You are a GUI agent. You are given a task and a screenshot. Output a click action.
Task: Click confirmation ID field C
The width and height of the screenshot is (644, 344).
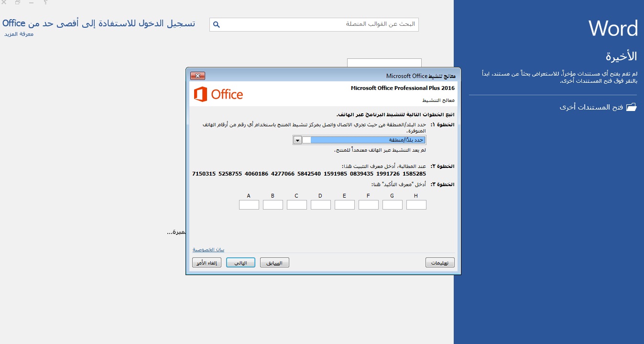(297, 205)
